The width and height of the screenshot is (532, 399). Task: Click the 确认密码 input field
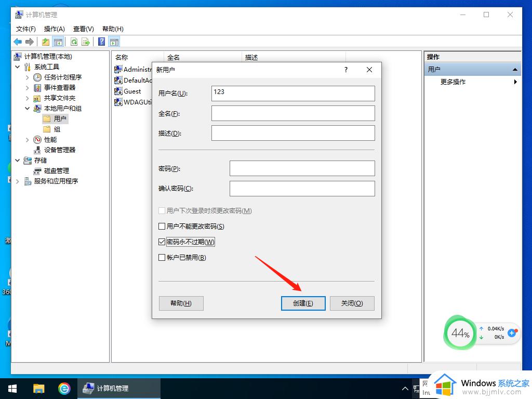tap(302, 188)
